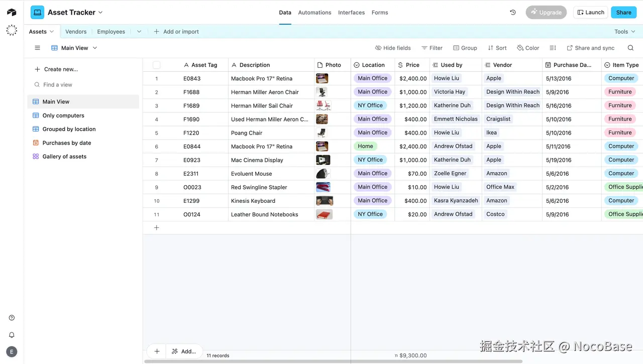This screenshot has width=643, height=364.
Task: Select Main View in the sidebar
Action: pyautogui.click(x=83, y=101)
